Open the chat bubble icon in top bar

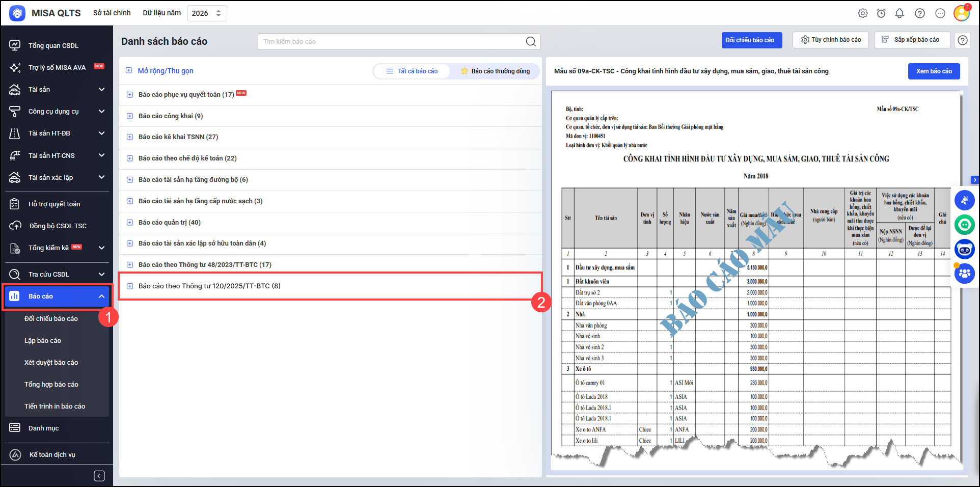click(x=940, y=13)
